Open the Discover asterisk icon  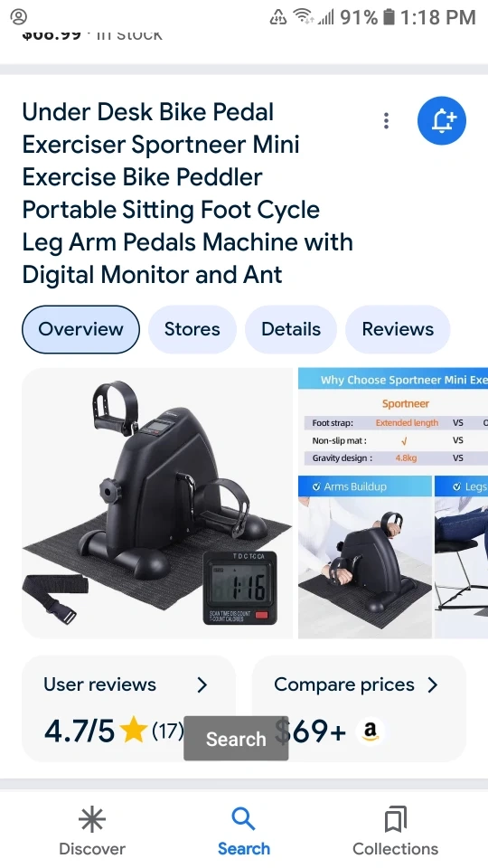[x=92, y=820]
